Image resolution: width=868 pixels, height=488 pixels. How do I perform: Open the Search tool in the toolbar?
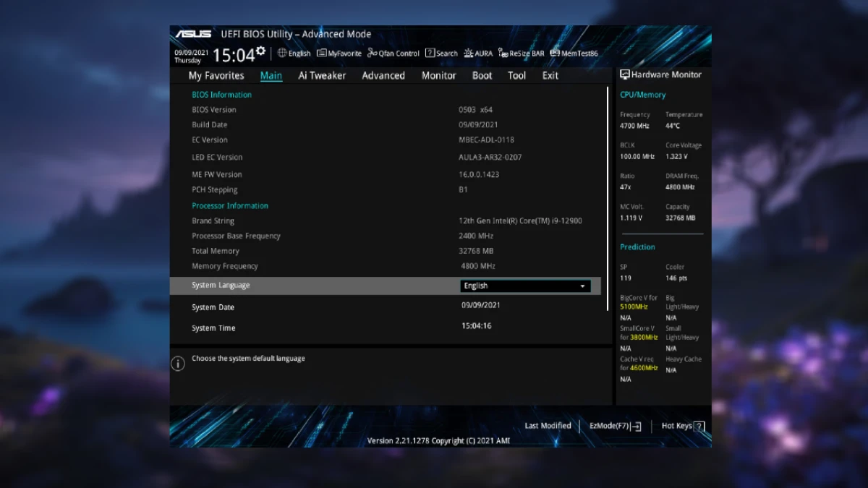pyautogui.click(x=441, y=53)
